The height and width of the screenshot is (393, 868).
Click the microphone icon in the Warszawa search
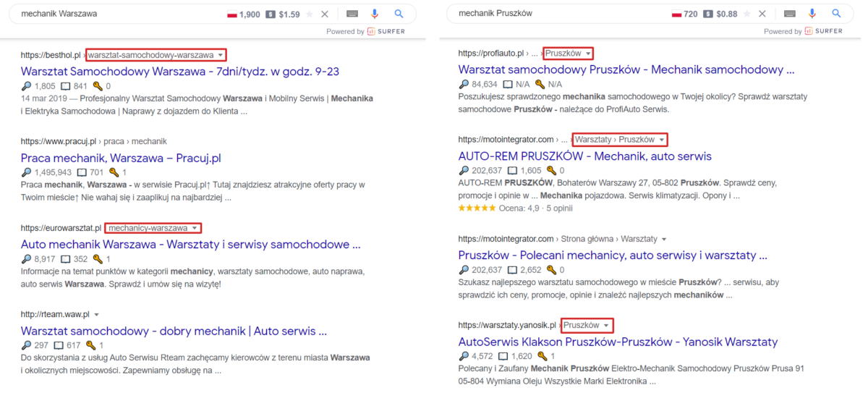coord(375,14)
